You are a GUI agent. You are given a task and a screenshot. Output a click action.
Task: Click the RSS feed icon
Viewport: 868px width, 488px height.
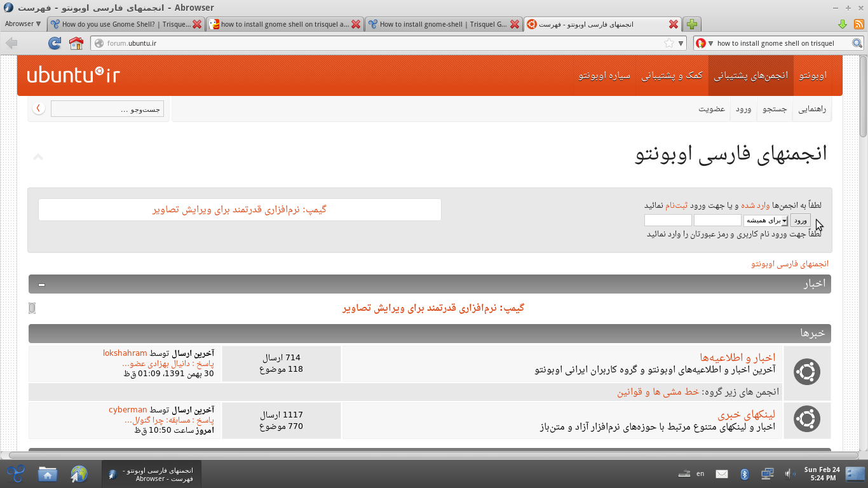[858, 24]
